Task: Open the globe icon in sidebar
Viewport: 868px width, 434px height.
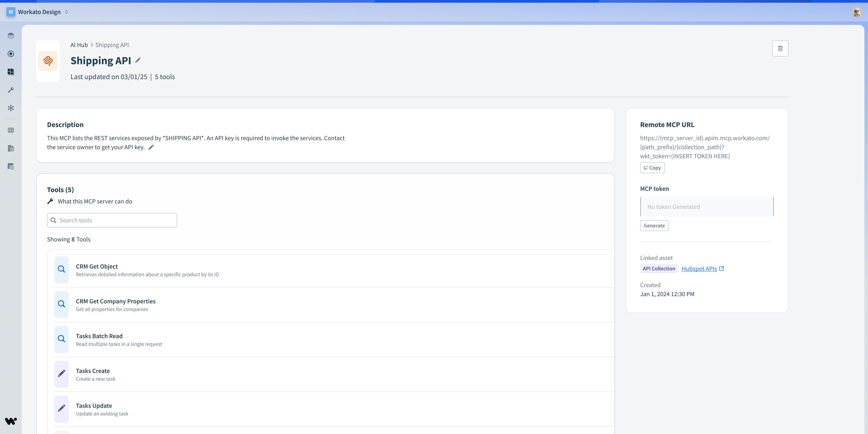Action: pyautogui.click(x=11, y=130)
